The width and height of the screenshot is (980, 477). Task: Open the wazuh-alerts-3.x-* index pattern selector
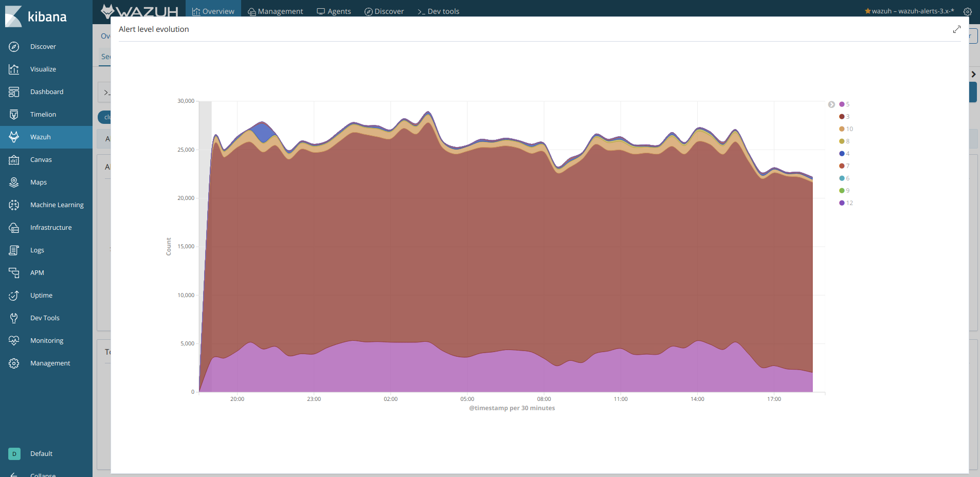909,11
